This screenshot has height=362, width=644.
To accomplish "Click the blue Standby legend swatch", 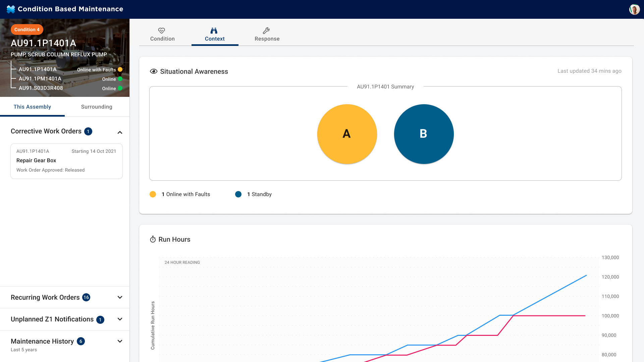I will [238, 194].
